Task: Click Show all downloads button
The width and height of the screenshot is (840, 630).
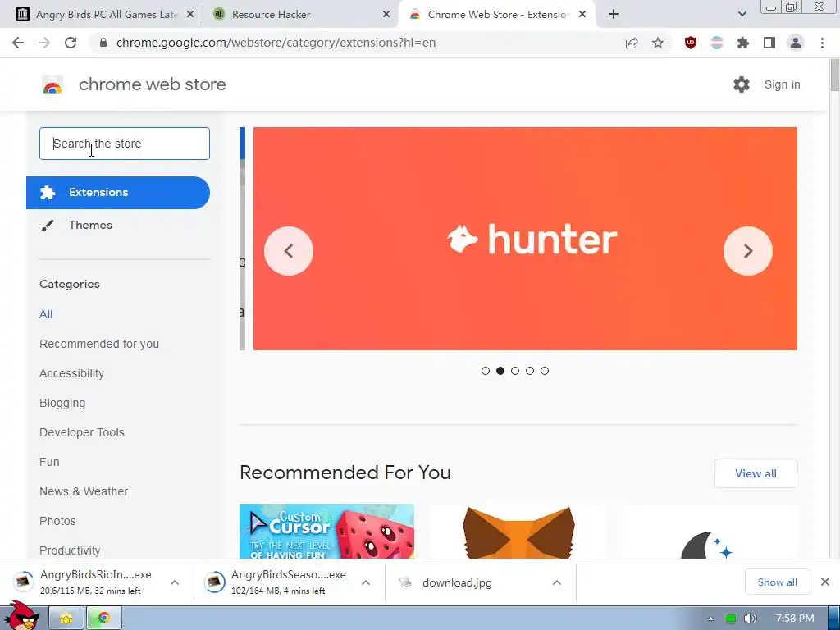Action: 778,582
